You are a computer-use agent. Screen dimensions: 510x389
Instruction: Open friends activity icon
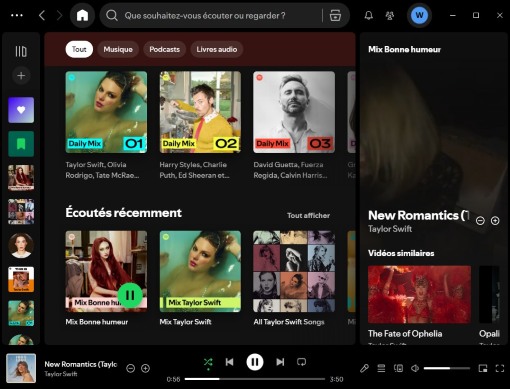tap(390, 15)
